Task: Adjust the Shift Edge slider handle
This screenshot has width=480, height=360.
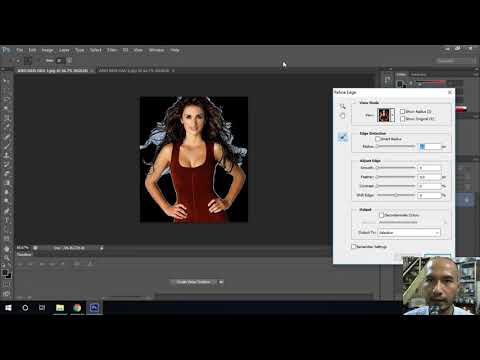Action: tap(396, 195)
